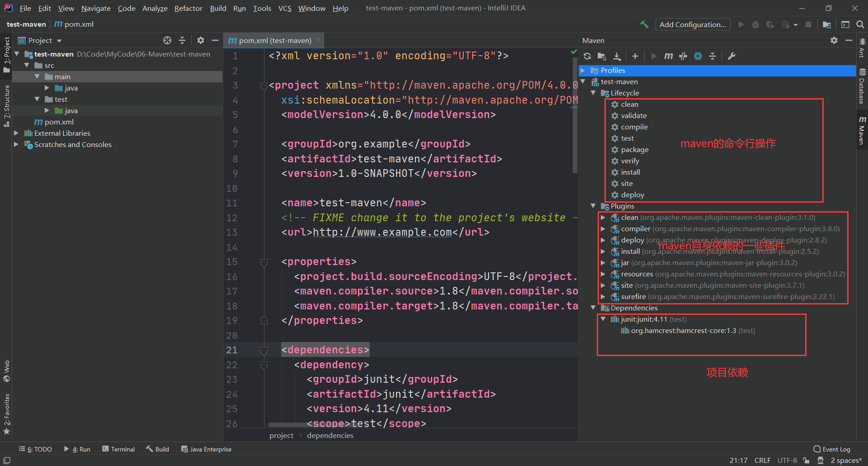This screenshot has width=868, height=466.
Task: Click Add Configuration button
Action: [693, 24]
